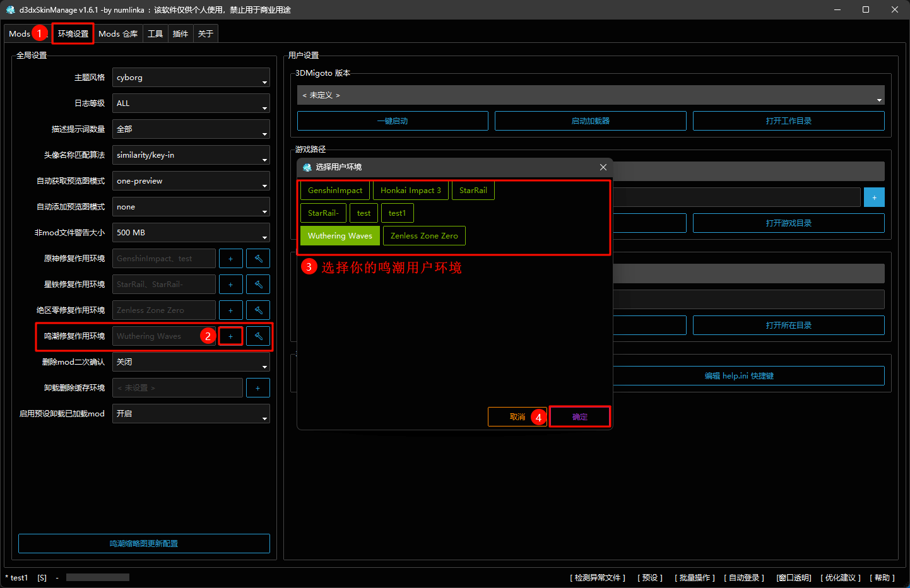Viewport: 910px width, 588px height.
Task: Add environment for 原神修复作用环境 row
Action: [230, 259]
